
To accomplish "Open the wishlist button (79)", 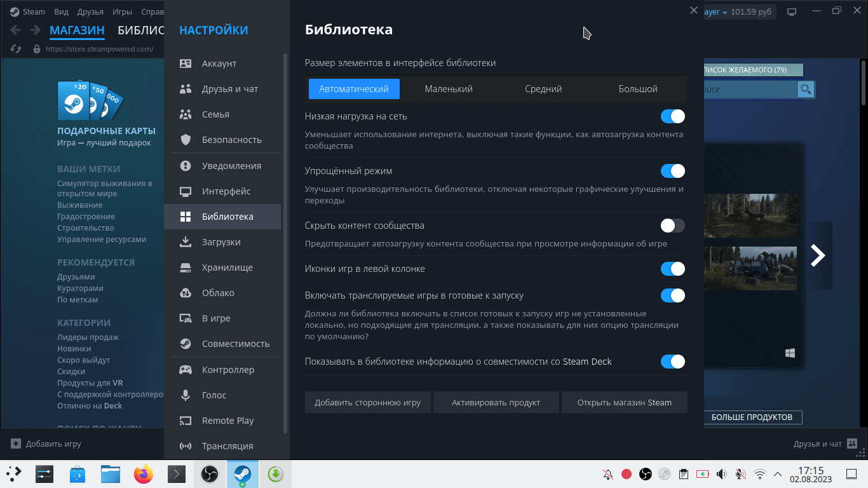I will (x=753, y=70).
